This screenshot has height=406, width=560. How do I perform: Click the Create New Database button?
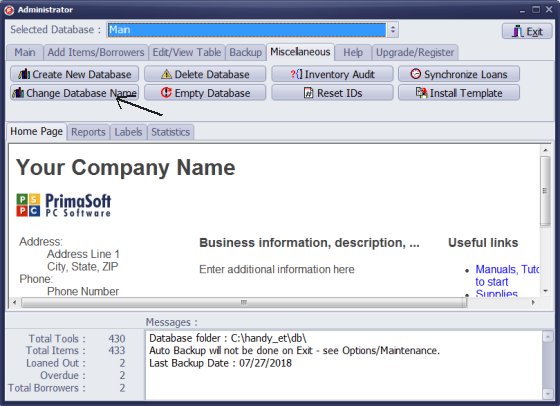point(74,74)
